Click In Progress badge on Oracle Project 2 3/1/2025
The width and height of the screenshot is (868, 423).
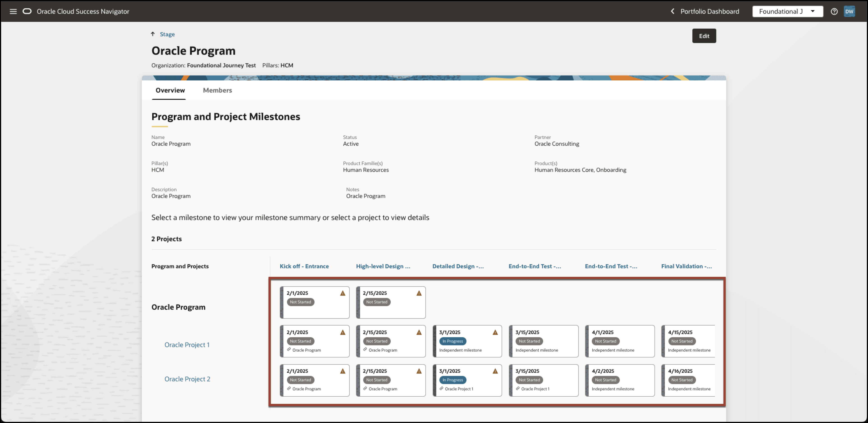click(x=452, y=380)
